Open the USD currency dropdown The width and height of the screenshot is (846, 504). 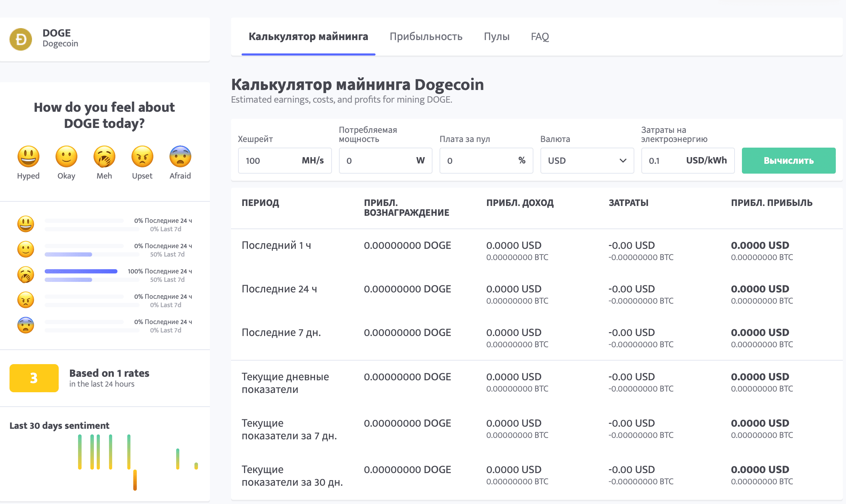(x=587, y=161)
